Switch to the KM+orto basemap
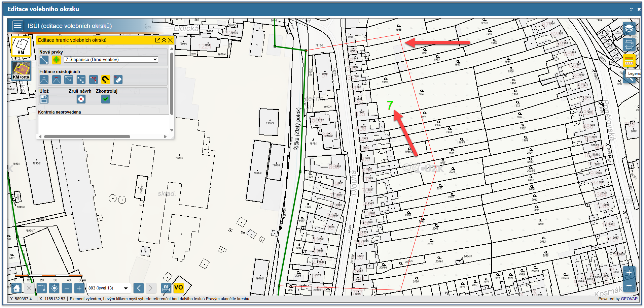This screenshot has width=644, height=308. 21,70
